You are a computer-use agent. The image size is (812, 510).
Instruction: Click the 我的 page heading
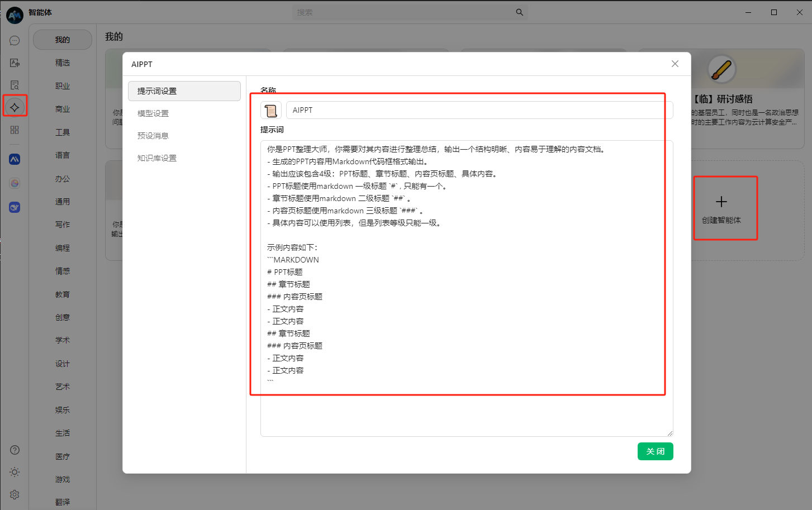[114, 36]
